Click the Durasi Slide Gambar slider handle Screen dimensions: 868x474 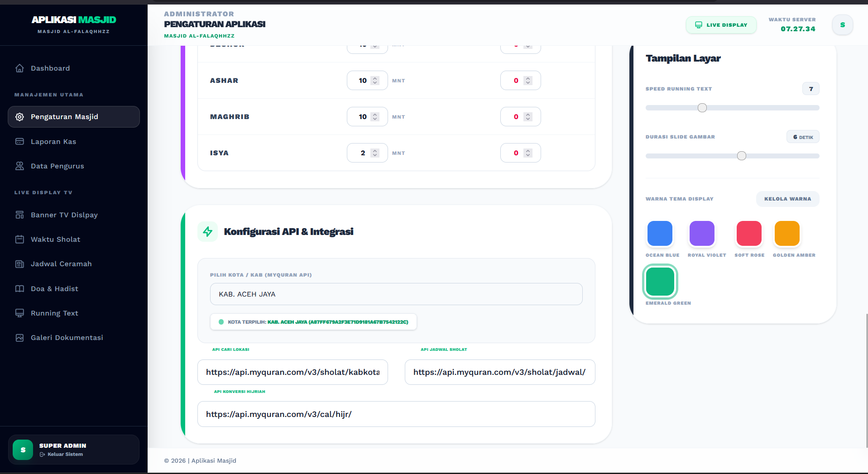742,156
